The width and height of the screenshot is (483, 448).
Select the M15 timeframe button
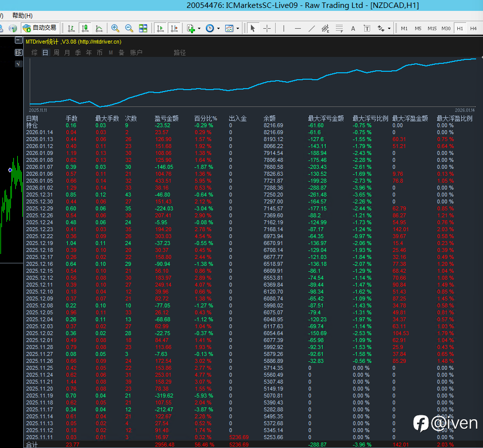(x=432, y=28)
